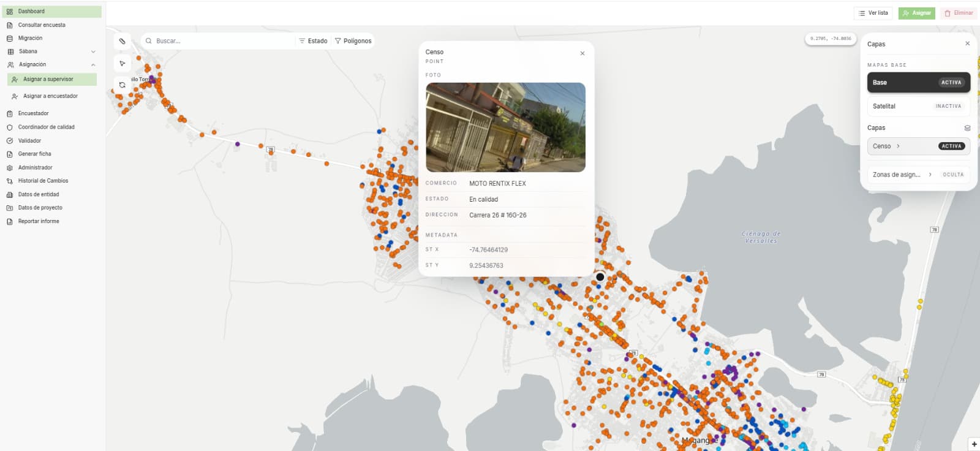This screenshot has height=451, width=980.
Task: Select the measure ruler map tool
Action: pyautogui.click(x=123, y=41)
